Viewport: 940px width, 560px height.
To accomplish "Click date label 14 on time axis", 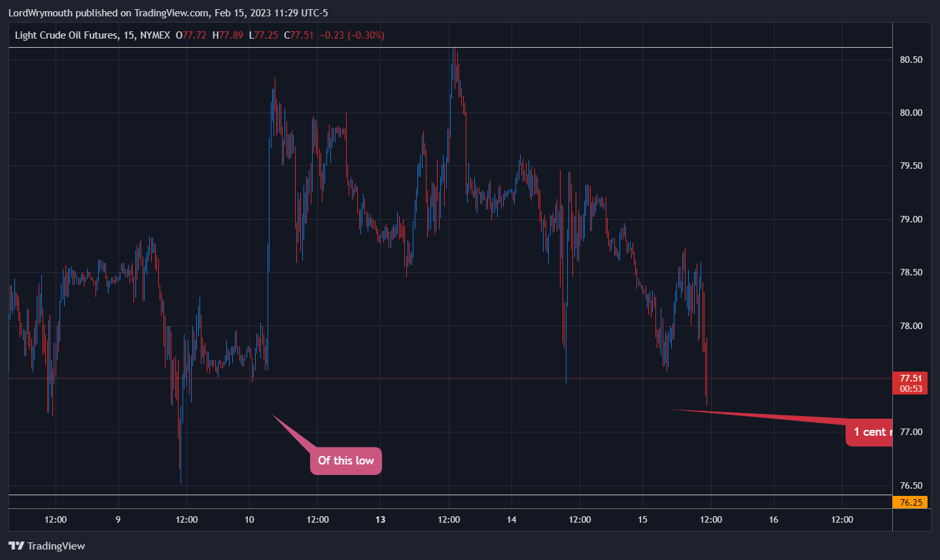I will click(x=512, y=519).
